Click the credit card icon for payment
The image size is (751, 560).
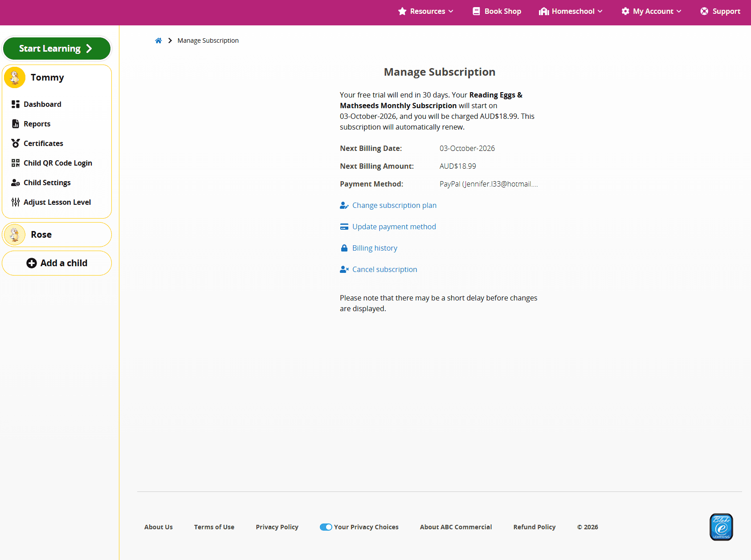point(344,227)
